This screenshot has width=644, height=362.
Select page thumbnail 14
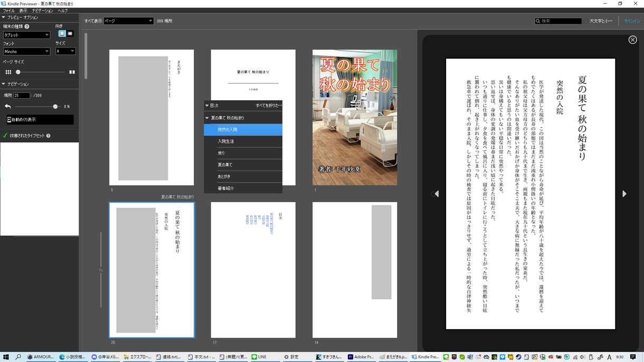355,270
